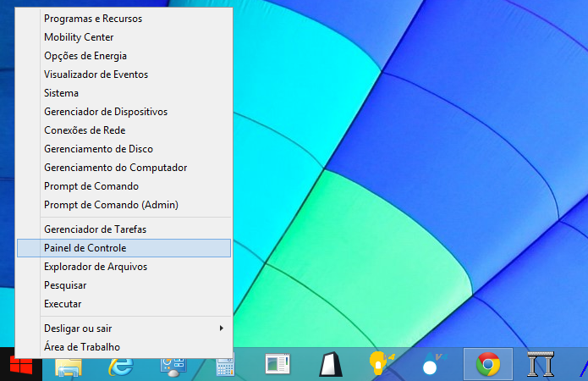588x381 pixels.
Task: Open Gerenciador de Dispositivos
Action: [x=124, y=112]
